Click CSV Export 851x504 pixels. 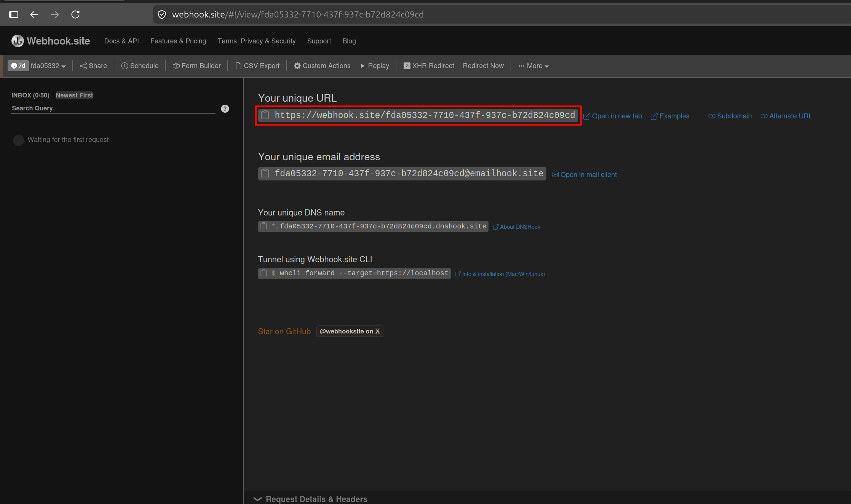tap(257, 66)
